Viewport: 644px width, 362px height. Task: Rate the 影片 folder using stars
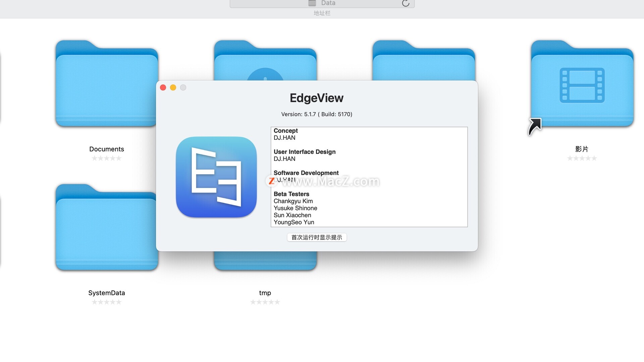coord(582,158)
